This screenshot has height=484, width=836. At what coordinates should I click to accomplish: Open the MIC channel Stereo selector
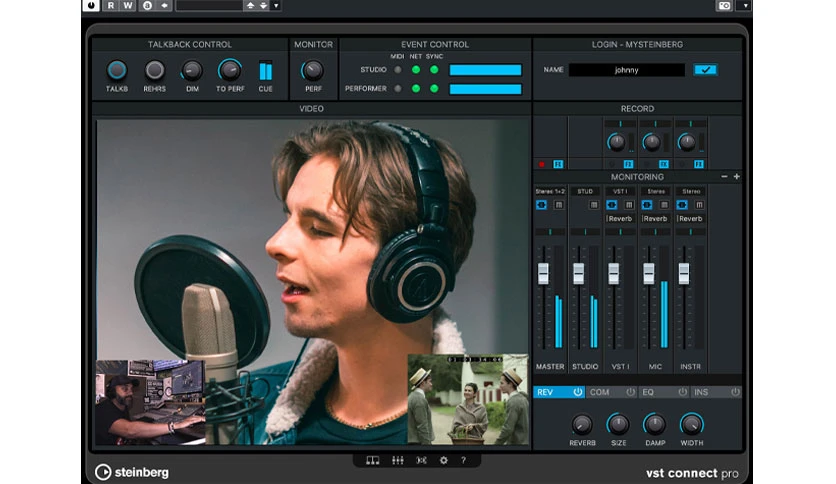tap(655, 191)
